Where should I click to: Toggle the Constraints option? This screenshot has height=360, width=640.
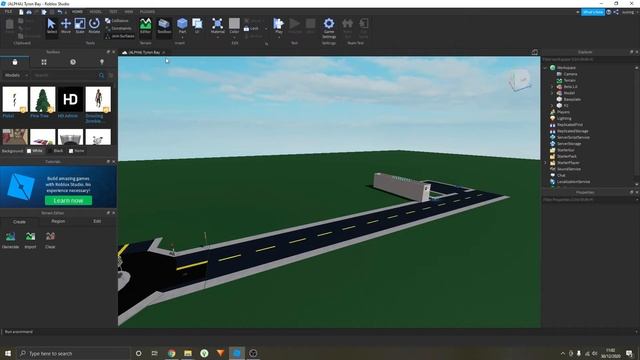click(118, 28)
